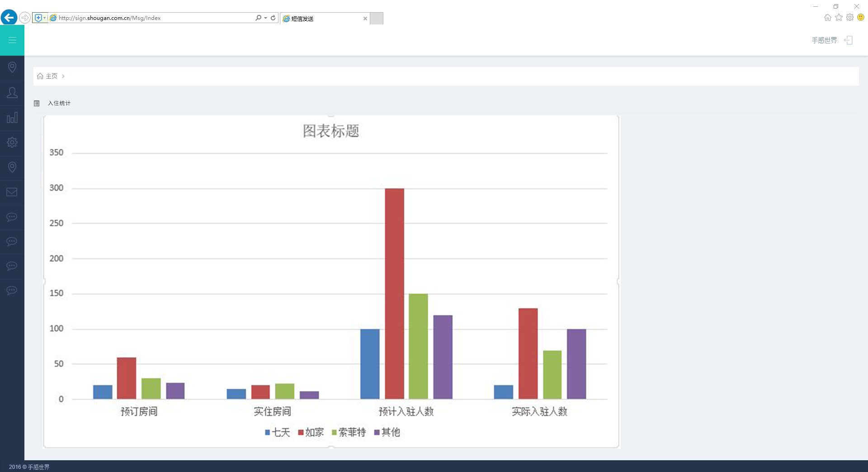The width and height of the screenshot is (868, 472).
Task: Toggle the hamburger menu in the teal sidebar header
Action: [x=12, y=40]
